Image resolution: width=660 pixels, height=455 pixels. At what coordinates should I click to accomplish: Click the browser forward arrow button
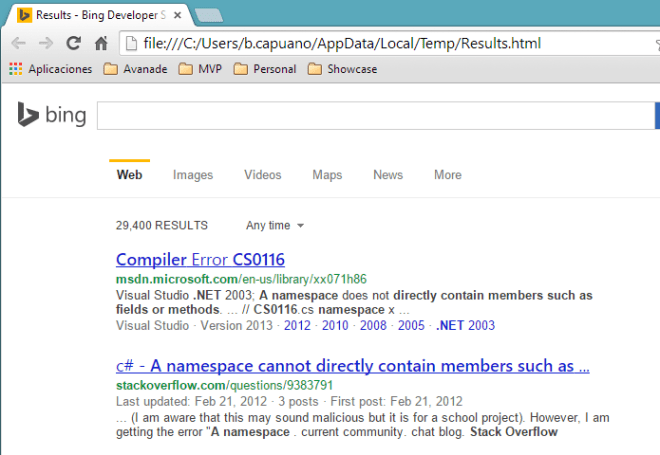pos(46,43)
